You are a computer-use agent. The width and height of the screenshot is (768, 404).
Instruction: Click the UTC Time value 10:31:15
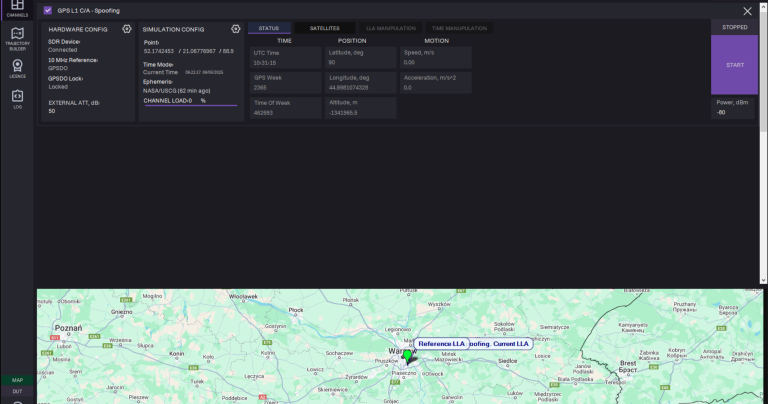pyautogui.click(x=264, y=63)
